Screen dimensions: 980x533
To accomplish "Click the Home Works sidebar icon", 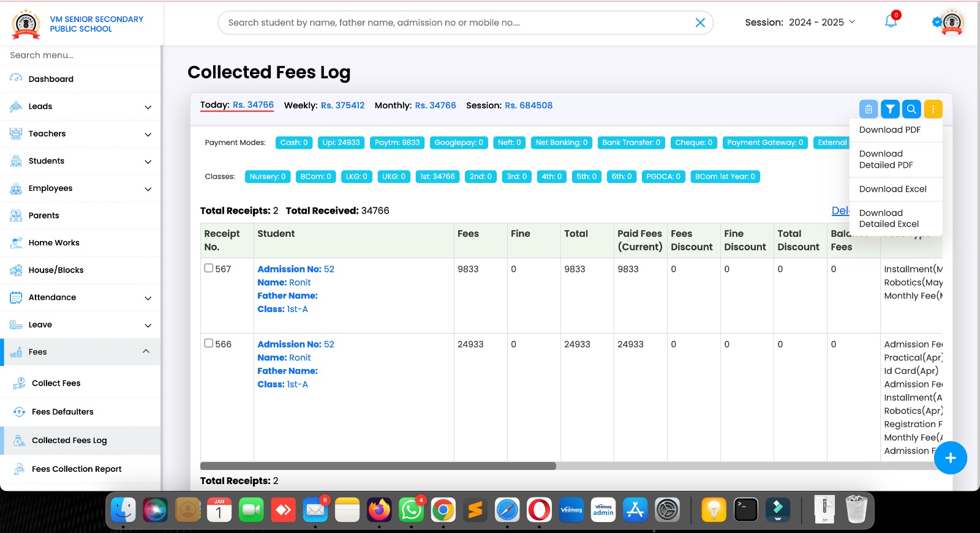I will point(16,242).
